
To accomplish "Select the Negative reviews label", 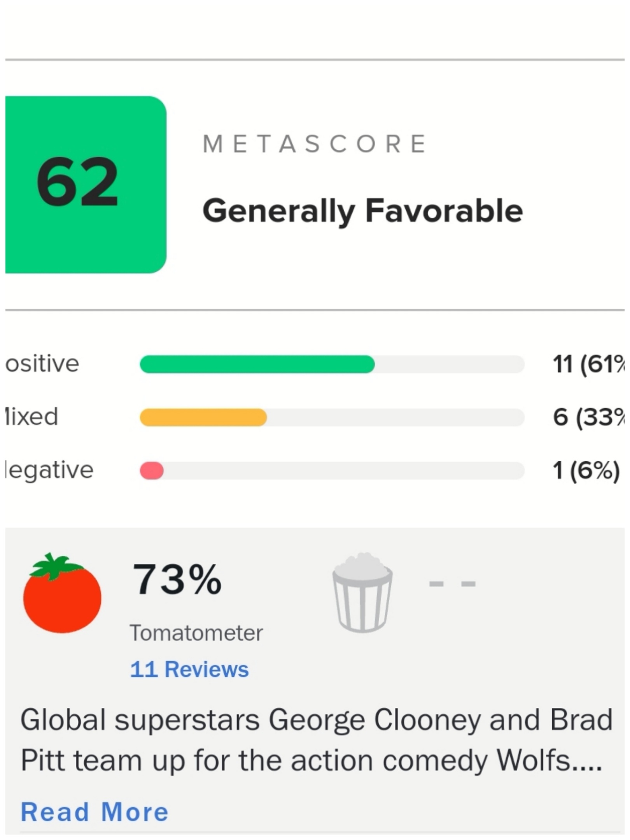I will tap(49, 470).
